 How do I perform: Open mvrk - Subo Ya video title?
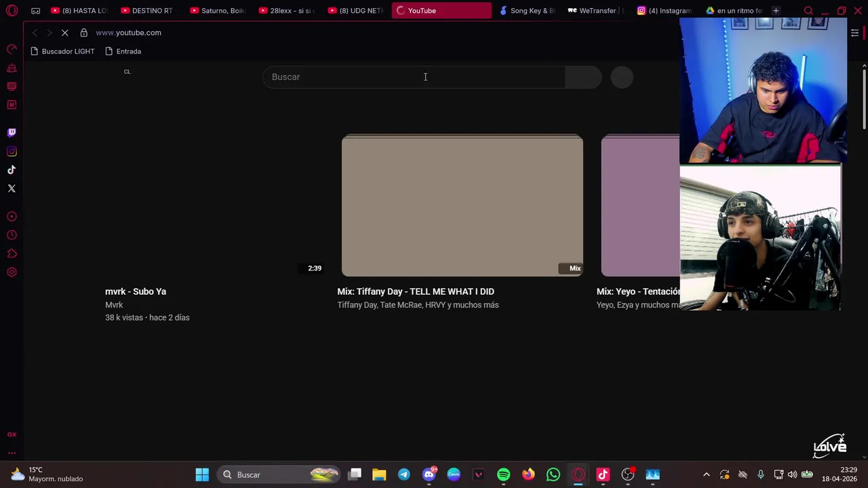pyautogui.click(x=136, y=291)
